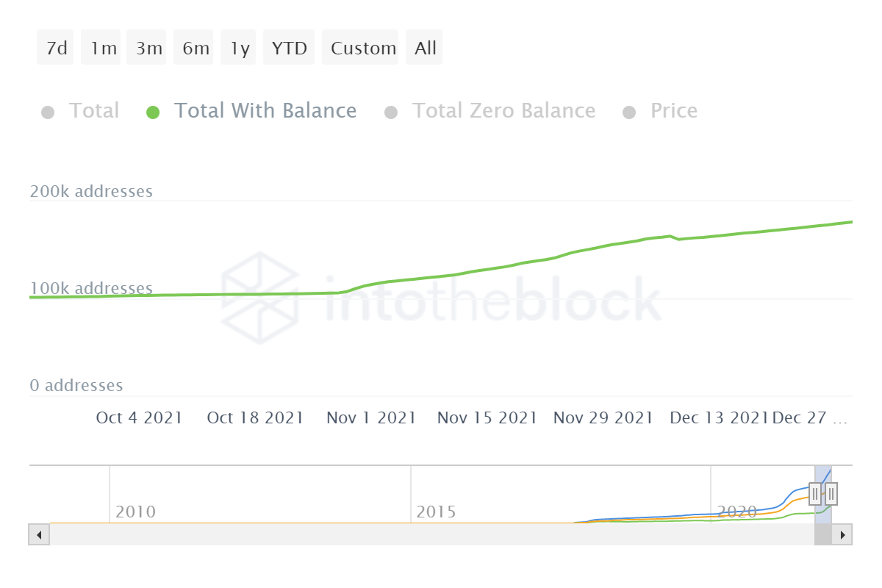Click the right navigator range handle
This screenshot has width=882, height=588.
tap(831, 492)
